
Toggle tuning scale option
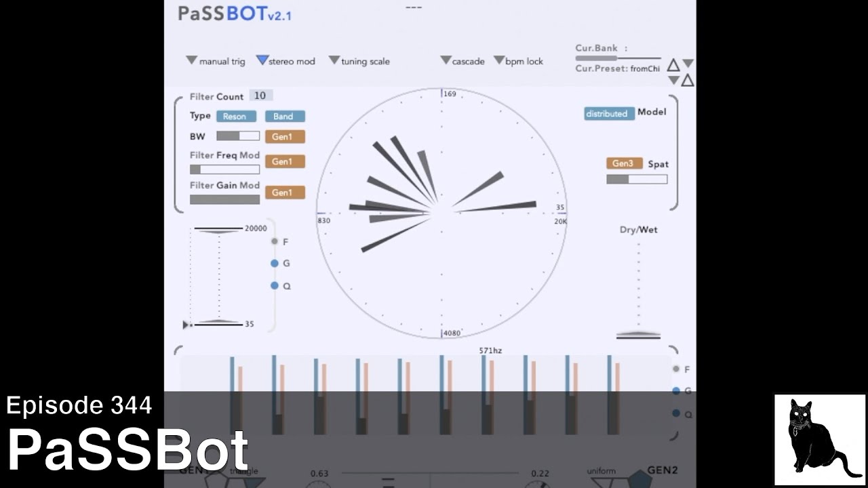[334, 60]
